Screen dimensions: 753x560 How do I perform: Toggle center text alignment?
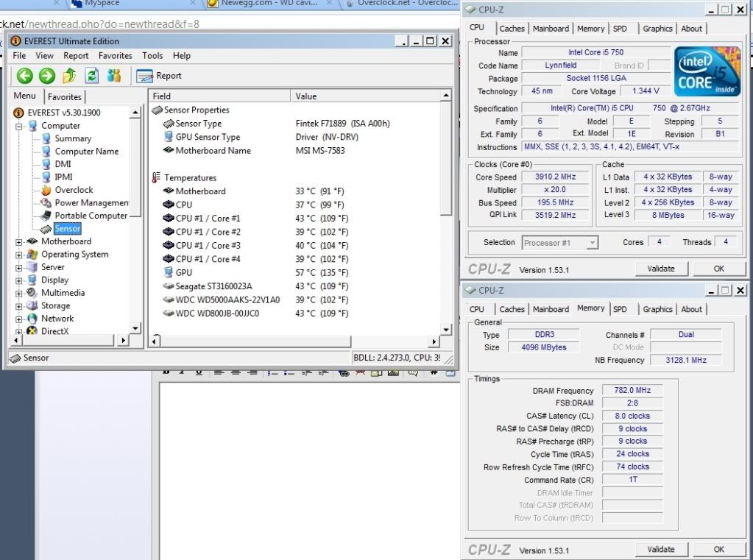pyautogui.click(x=234, y=375)
